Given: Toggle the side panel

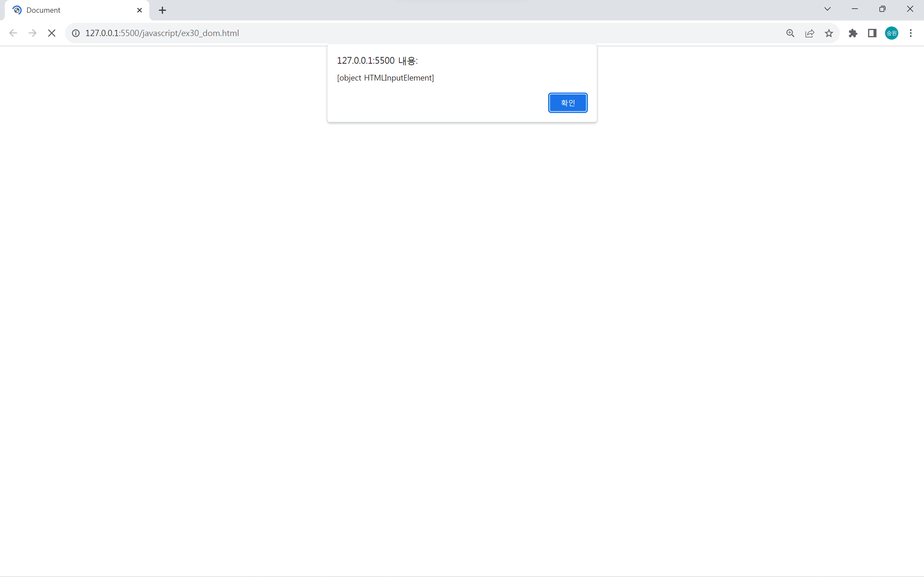Looking at the screenshot, I should coord(872,33).
